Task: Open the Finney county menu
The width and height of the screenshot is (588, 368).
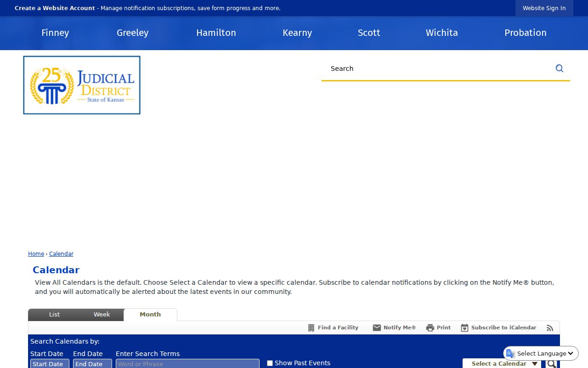Action: point(55,33)
